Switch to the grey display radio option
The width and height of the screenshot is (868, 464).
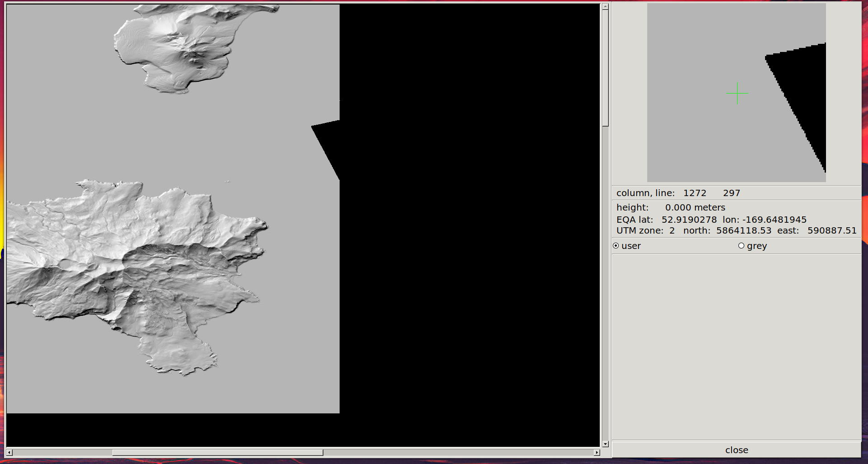pyautogui.click(x=741, y=246)
